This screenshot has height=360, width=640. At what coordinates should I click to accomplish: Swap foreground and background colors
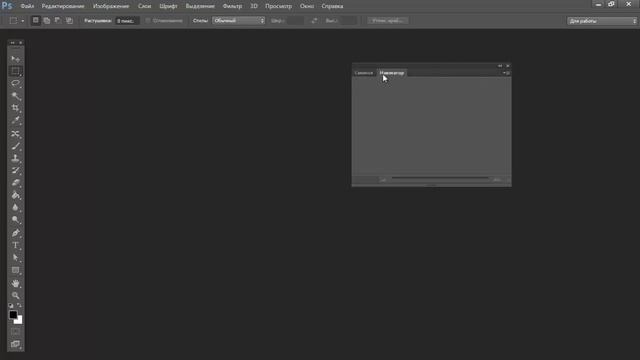click(20, 305)
